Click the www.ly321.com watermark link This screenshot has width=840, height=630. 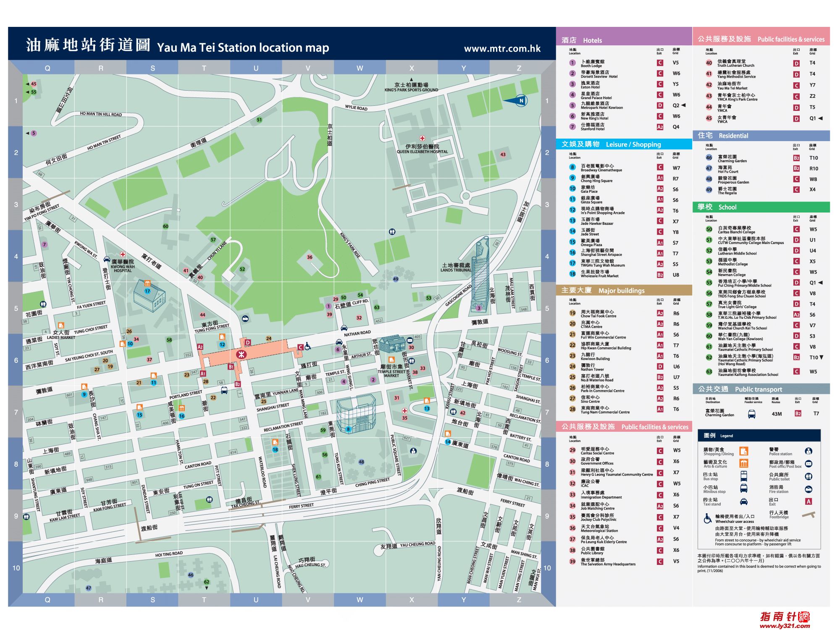point(784,626)
